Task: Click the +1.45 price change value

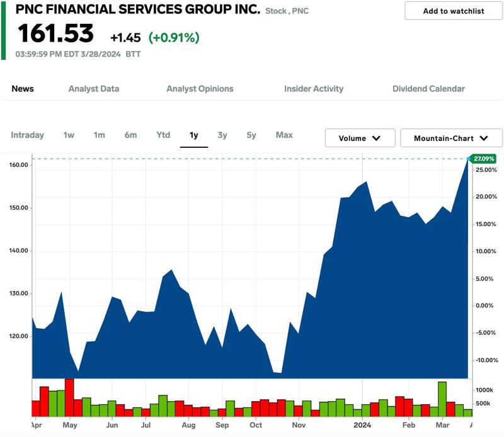Action: point(125,38)
